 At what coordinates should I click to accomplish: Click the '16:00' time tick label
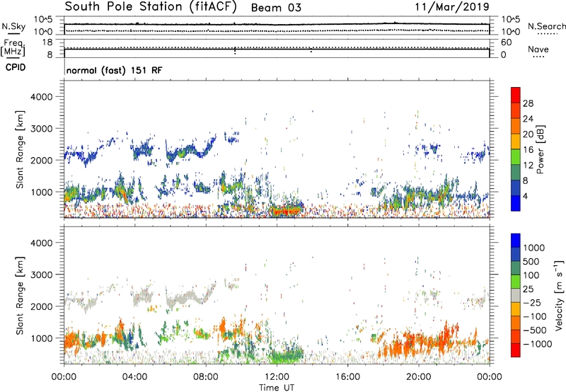pyautogui.click(x=347, y=377)
